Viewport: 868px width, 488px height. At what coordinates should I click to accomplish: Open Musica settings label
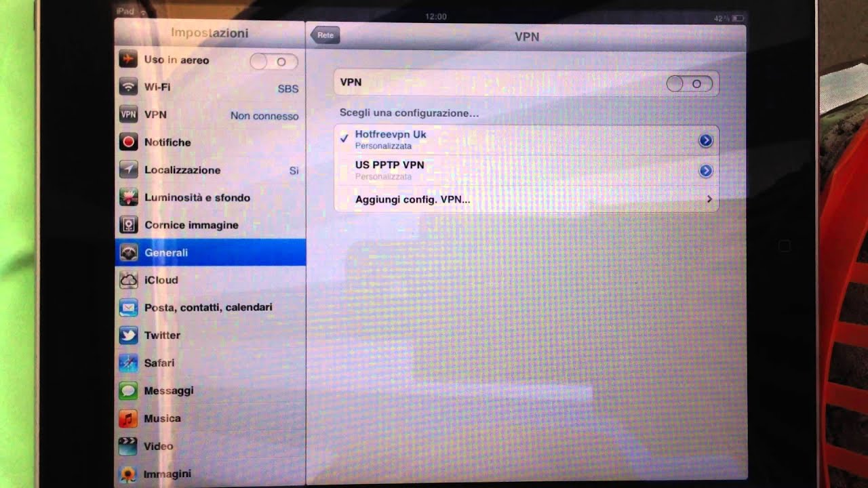[162, 419]
